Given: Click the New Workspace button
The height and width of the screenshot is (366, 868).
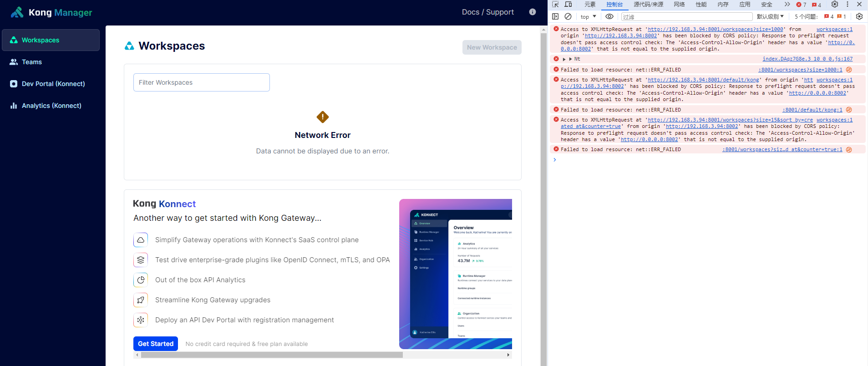Looking at the screenshot, I should pos(492,47).
